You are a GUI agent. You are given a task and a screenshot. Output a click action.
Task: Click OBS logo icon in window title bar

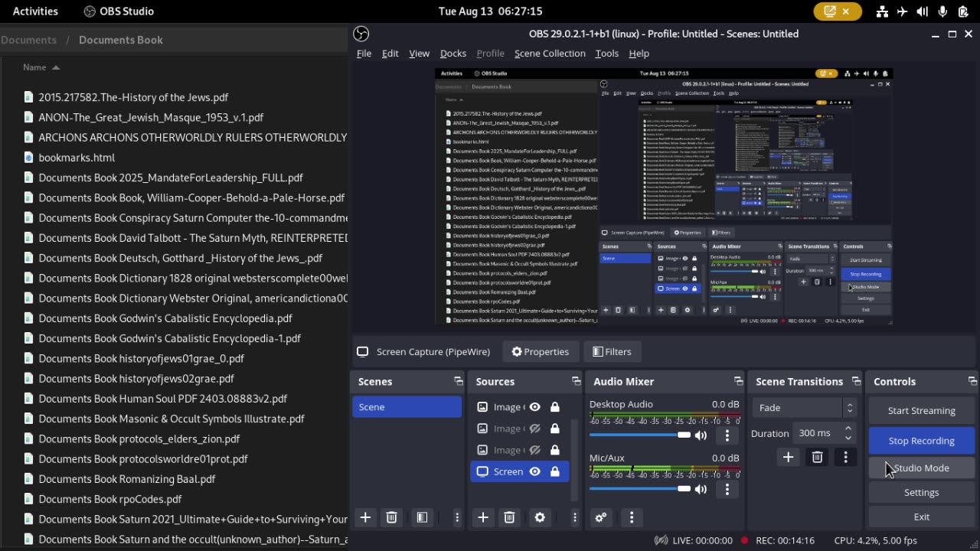tap(361, 34)
